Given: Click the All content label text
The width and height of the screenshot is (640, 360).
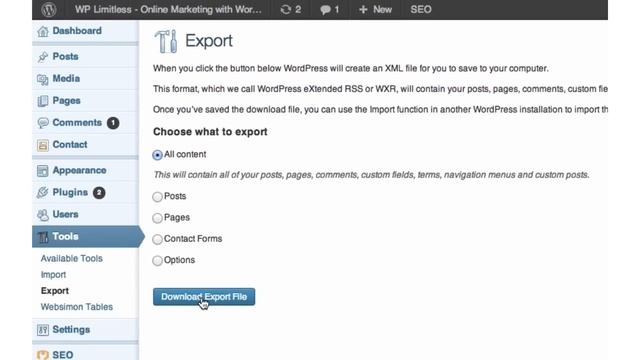Looking at the screenshot, I should click(185, 154).
